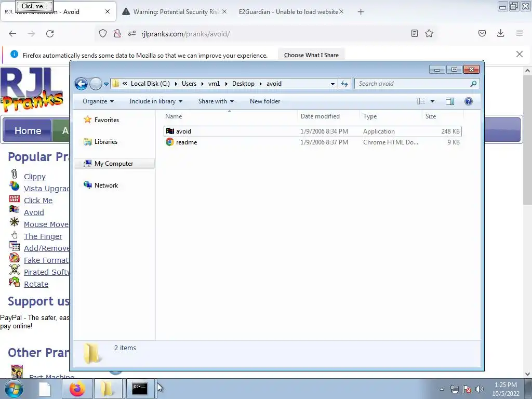Open the Organize menu
Image resolution: width=532 pixels, height=399 pixels.
[98, 101]
